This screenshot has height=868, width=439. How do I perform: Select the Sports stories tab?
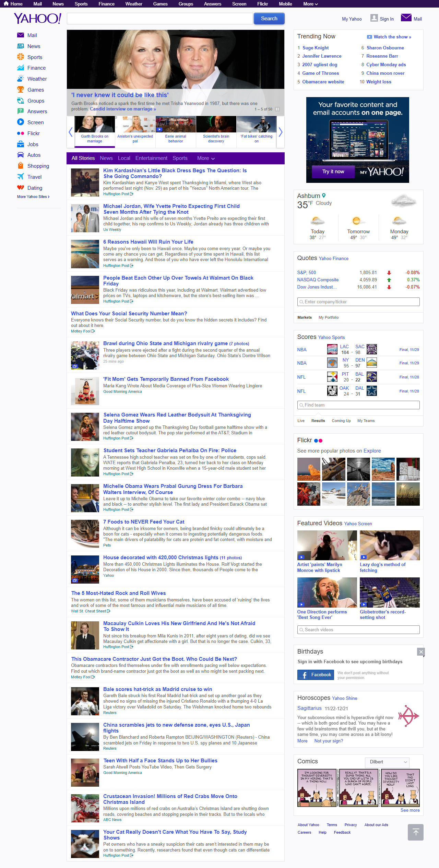coord(180,158)
